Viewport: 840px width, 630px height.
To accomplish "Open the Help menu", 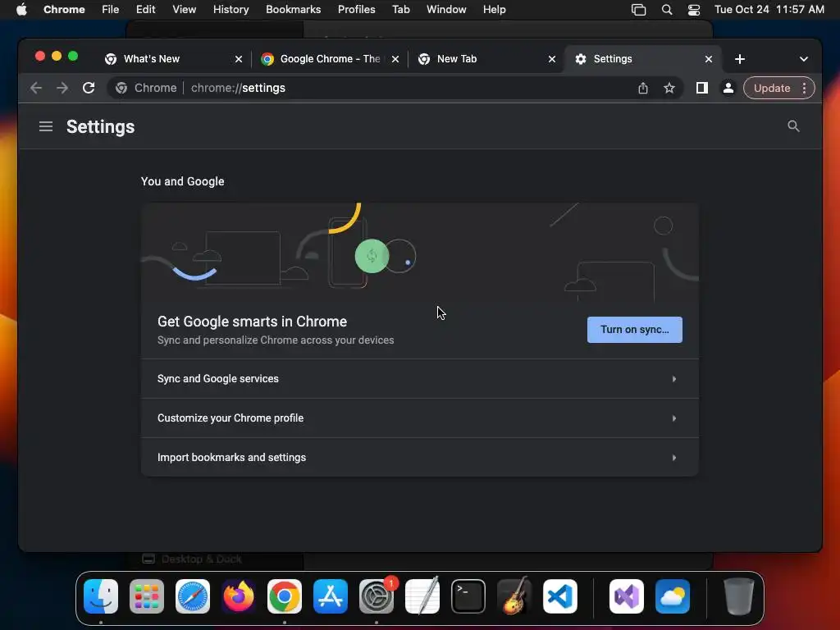I will coord(494,10).
